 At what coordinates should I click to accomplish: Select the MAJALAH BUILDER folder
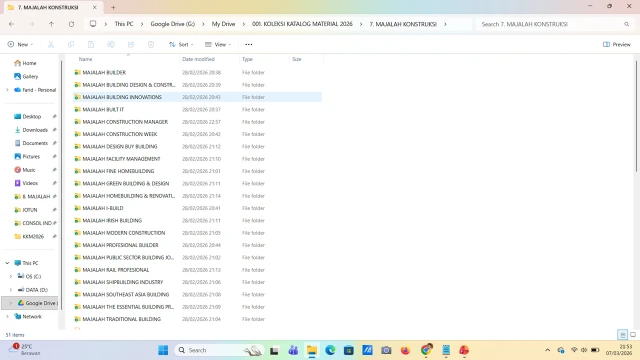click(x=104, y=72)
